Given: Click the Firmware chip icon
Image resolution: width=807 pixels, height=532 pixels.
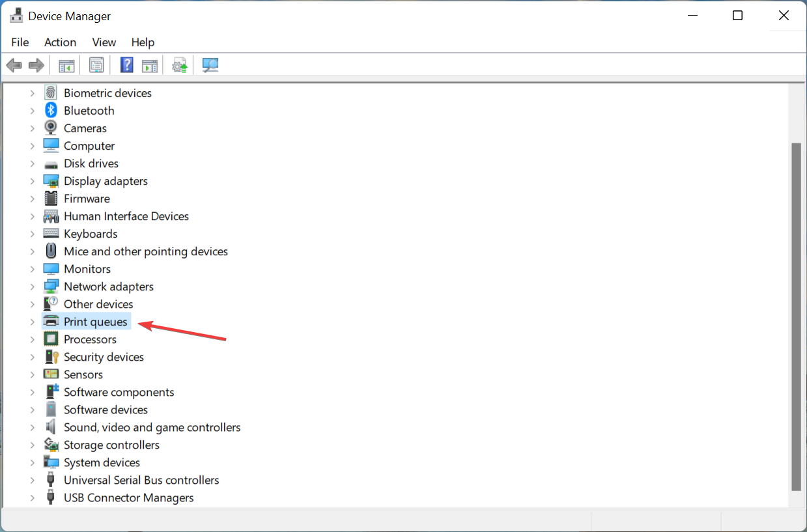Looking at the screenshot, I should [51, 199].
